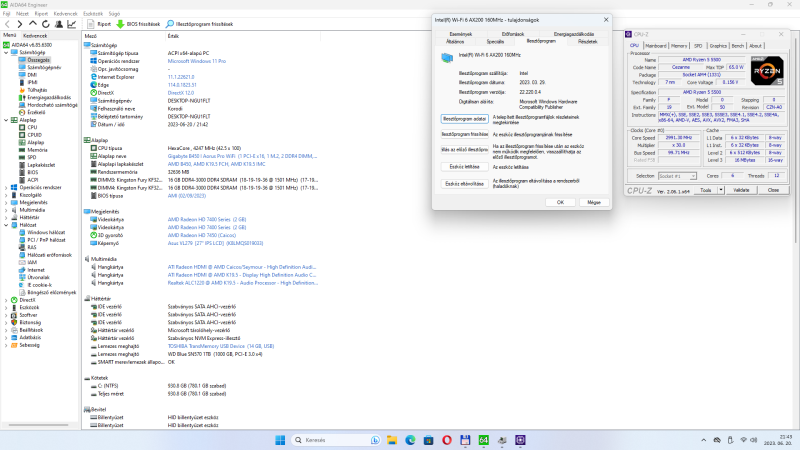The width and height of the screenshot is (800, 450).
Task: Click Mégse in Wi-Fi properties dialog
Action: (x=594, y=203)
